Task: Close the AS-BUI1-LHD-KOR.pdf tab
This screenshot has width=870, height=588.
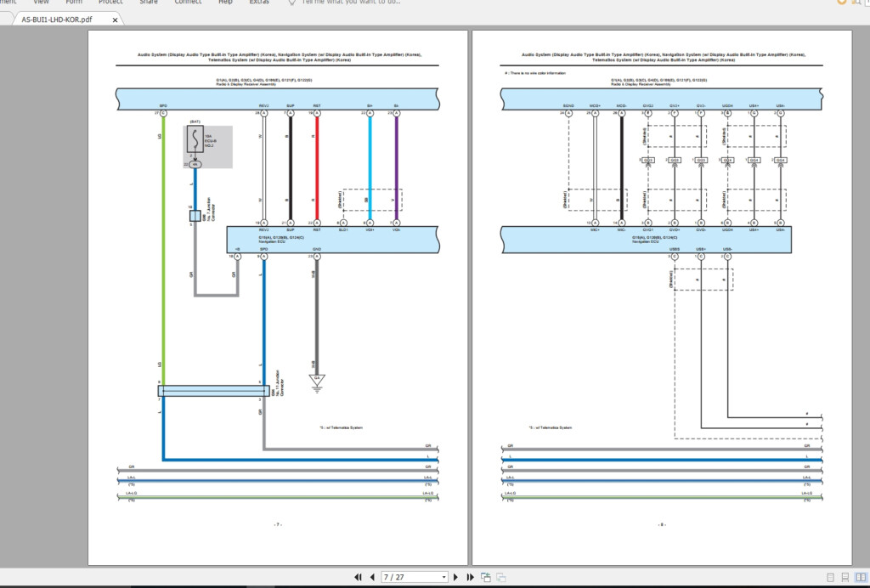Action: 115,20
